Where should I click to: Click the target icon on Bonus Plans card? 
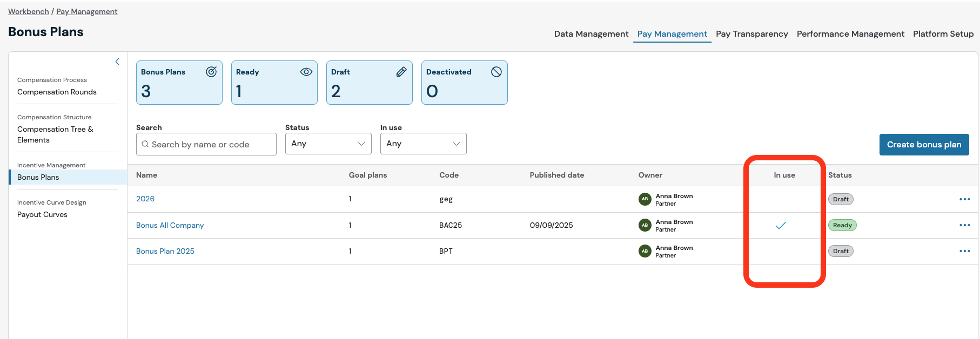click(211, 72)
